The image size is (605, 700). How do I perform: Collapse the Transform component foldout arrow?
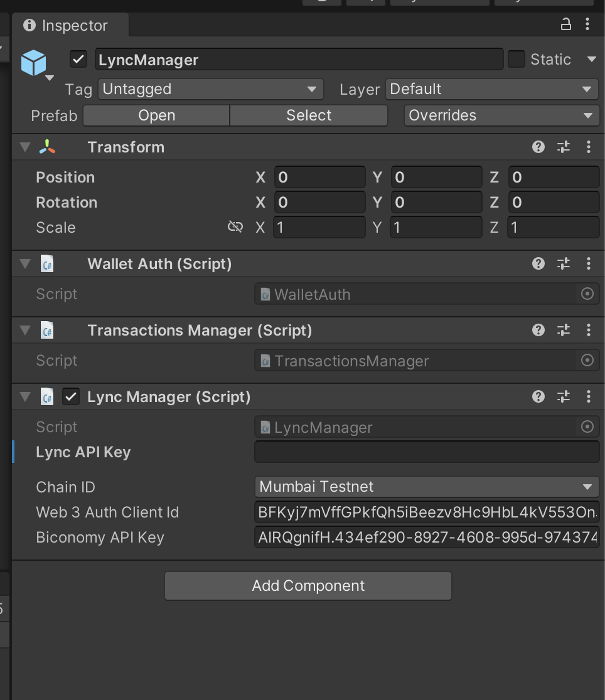(25, 147)
